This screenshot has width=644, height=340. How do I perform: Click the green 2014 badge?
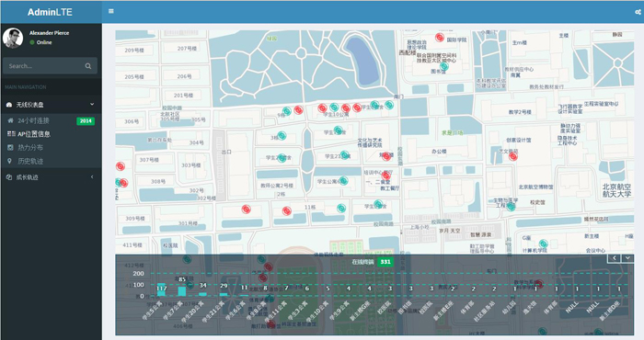coord(86,121)
